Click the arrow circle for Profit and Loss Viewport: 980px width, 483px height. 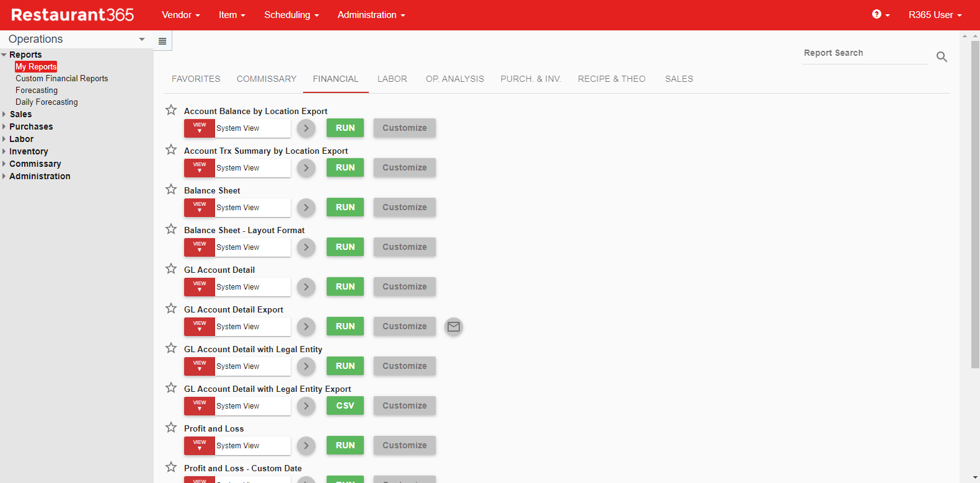[x=306, y=446]
